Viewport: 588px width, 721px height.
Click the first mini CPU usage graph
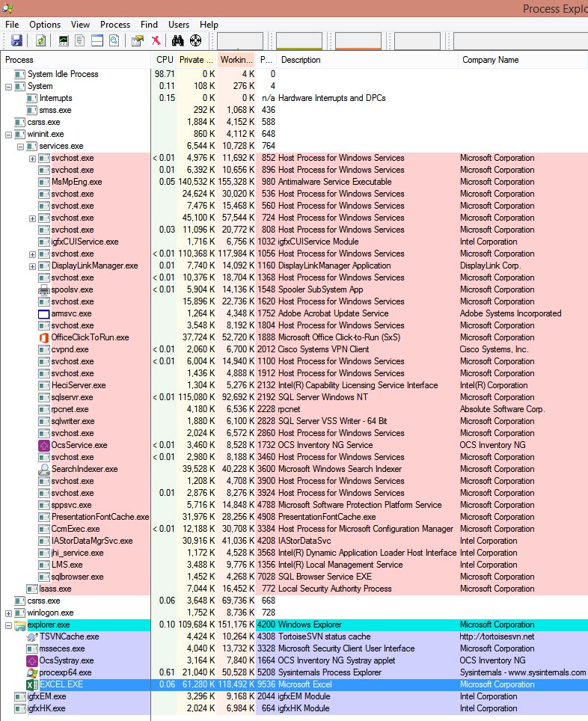click(240, 41)
